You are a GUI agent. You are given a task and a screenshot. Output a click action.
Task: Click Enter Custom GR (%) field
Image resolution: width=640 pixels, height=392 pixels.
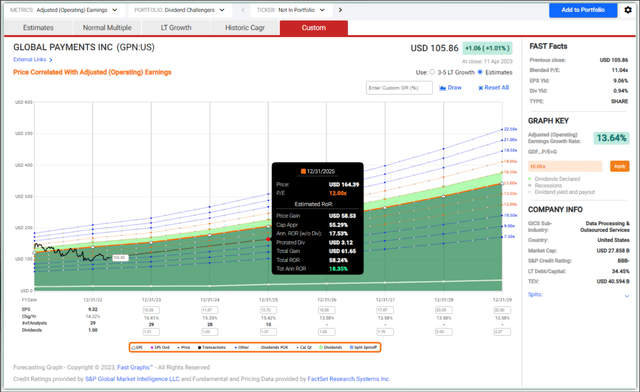tap(399, 88)
